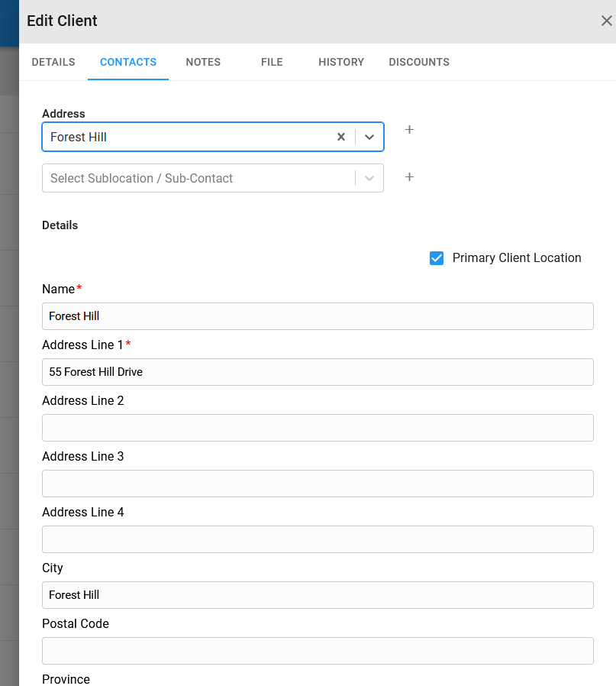Click the Name input field
Image resolution: width=616 pixels, height=686 pixels.
coord(318,316)
